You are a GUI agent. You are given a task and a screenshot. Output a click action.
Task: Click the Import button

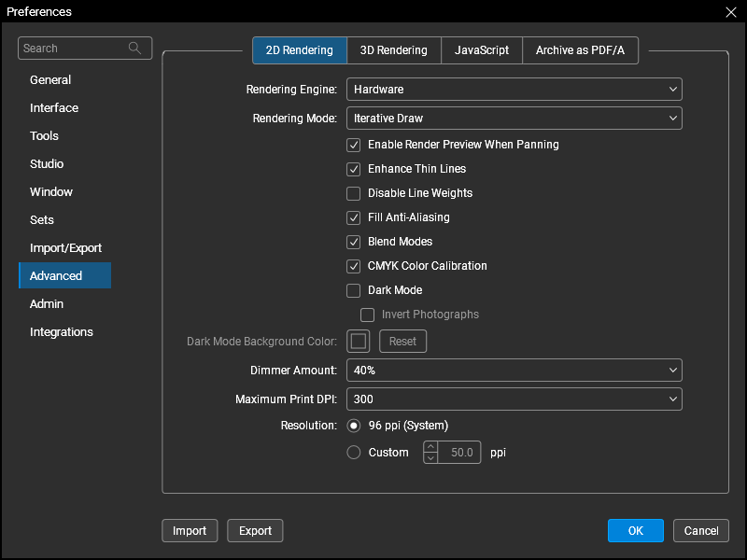[x=190, y=530]
